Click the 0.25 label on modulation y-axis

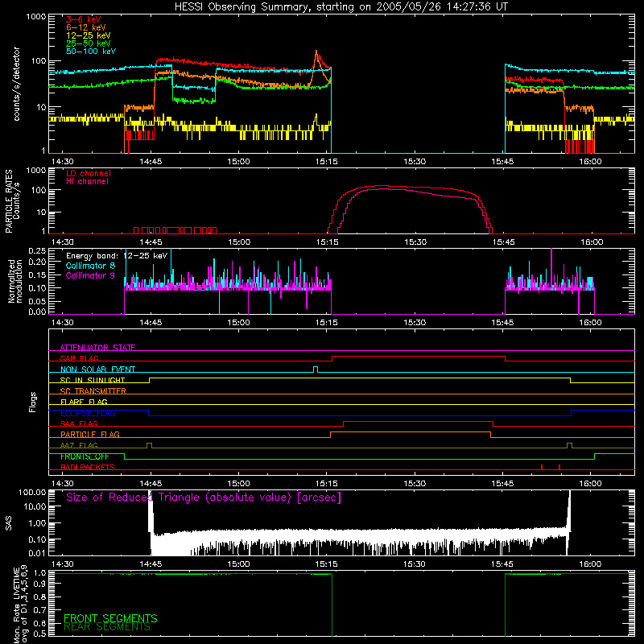[x=37, y=251]
